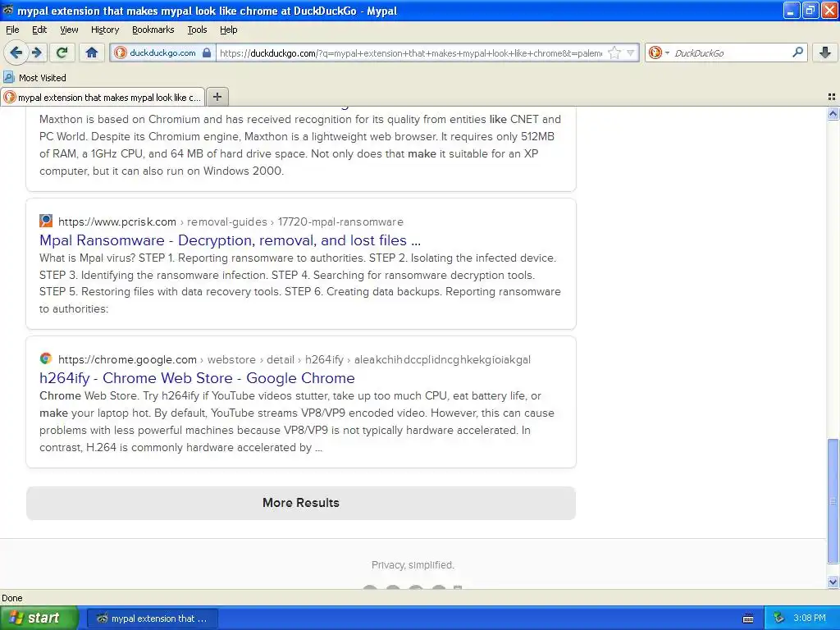Viewport: 840px width, 630px height.
Task: Go back to the previous page
Action: point(16,52)
